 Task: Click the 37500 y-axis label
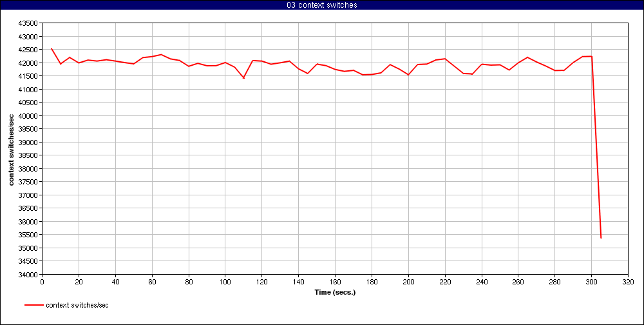pyautogui.click(x=29, y=182)
